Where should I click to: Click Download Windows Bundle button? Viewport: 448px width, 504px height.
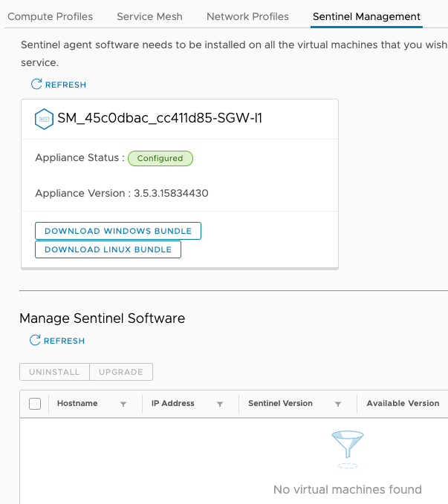(118, 231)
